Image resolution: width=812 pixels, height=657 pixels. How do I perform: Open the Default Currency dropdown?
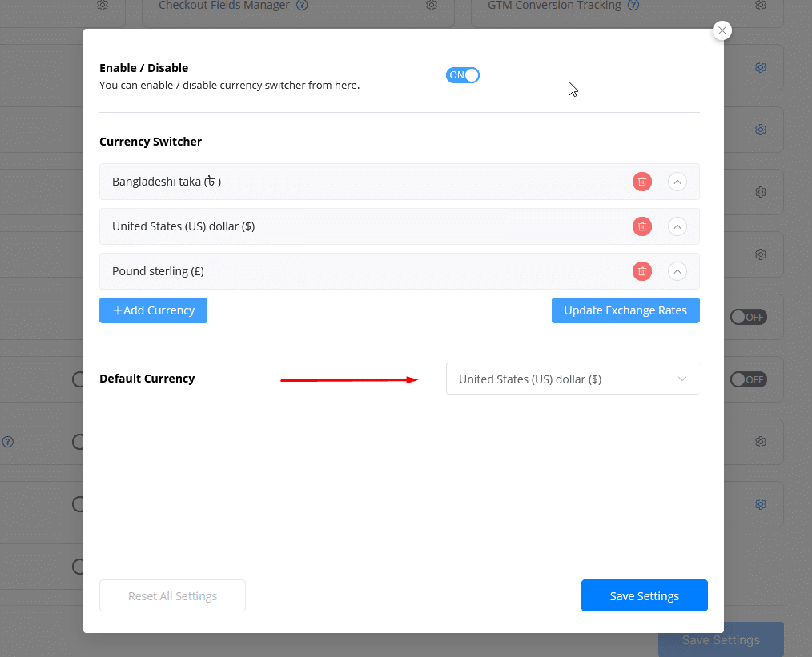(572, 379)
